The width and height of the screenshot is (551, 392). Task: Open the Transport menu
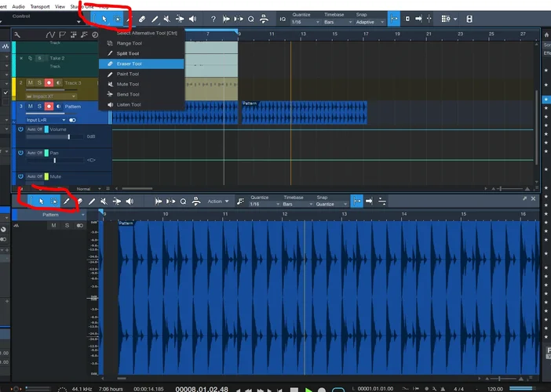tap(41, 5)
